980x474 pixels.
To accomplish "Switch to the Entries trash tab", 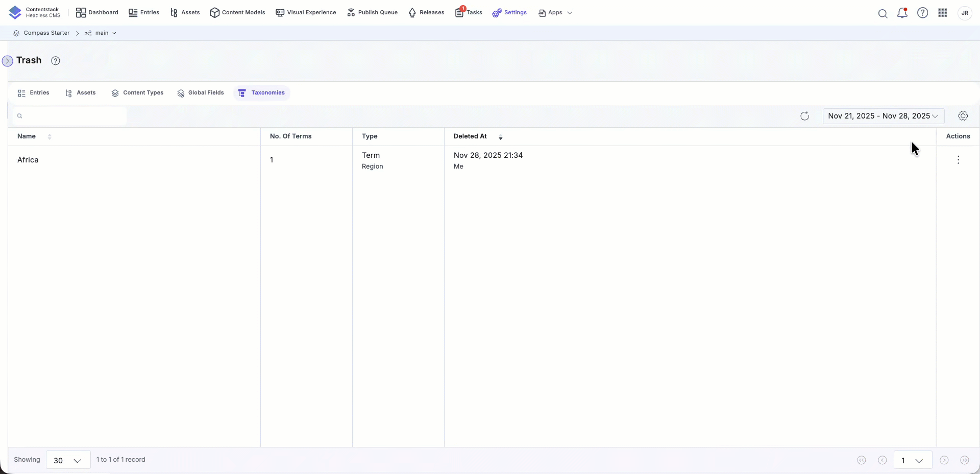I will click(x=34, y=93).
